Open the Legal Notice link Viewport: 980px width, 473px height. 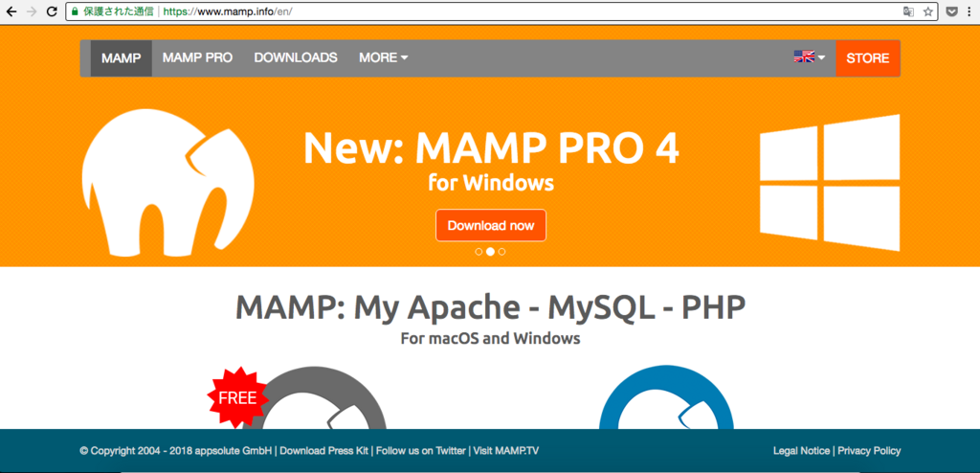801,450
